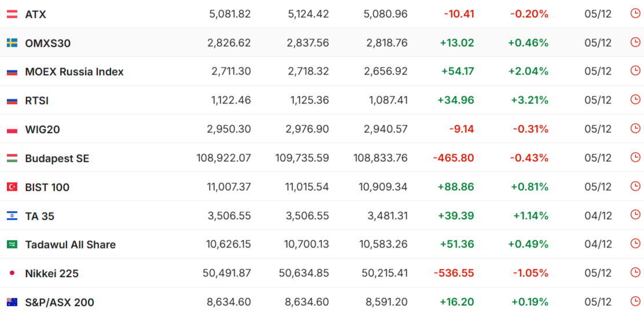644x310 pixels.
Task: Open the BIST 100 index link
Action: pos(47,187)
